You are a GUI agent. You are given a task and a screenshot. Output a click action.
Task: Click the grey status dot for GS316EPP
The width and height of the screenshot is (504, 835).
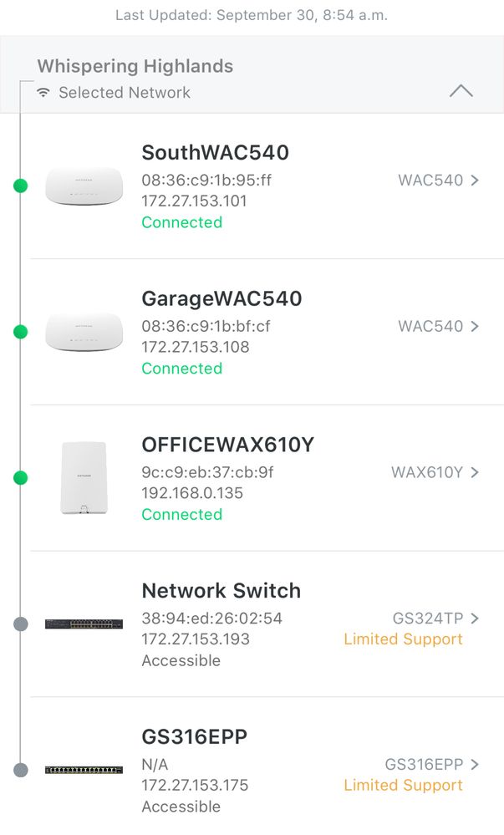[21, 770]
